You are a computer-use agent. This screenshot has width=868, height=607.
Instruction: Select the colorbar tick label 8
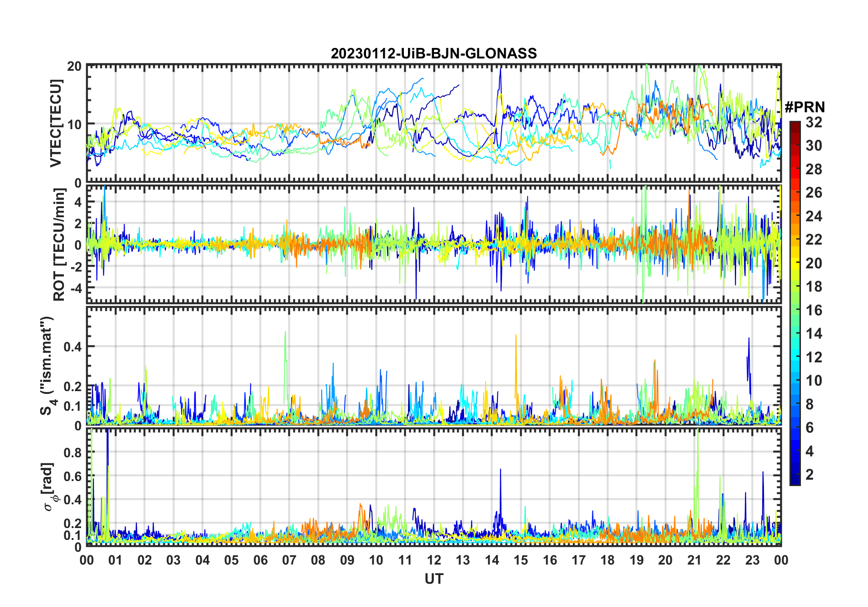[x=810, y=404]
